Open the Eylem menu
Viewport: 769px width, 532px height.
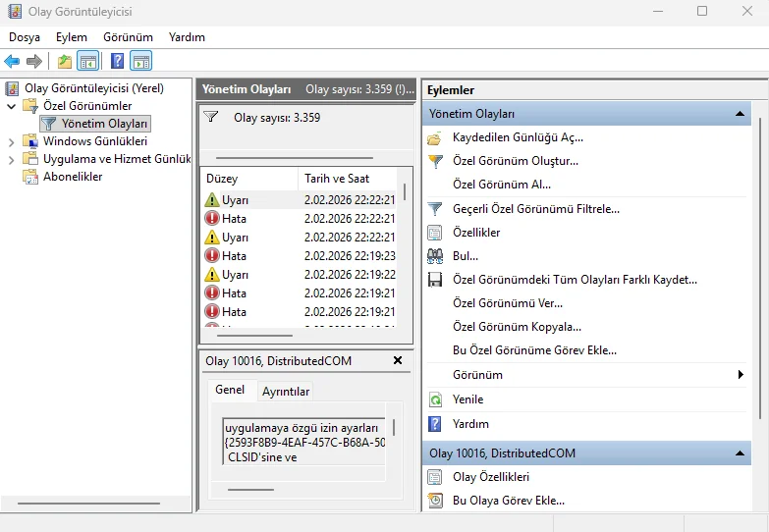(x=72, y=37)
